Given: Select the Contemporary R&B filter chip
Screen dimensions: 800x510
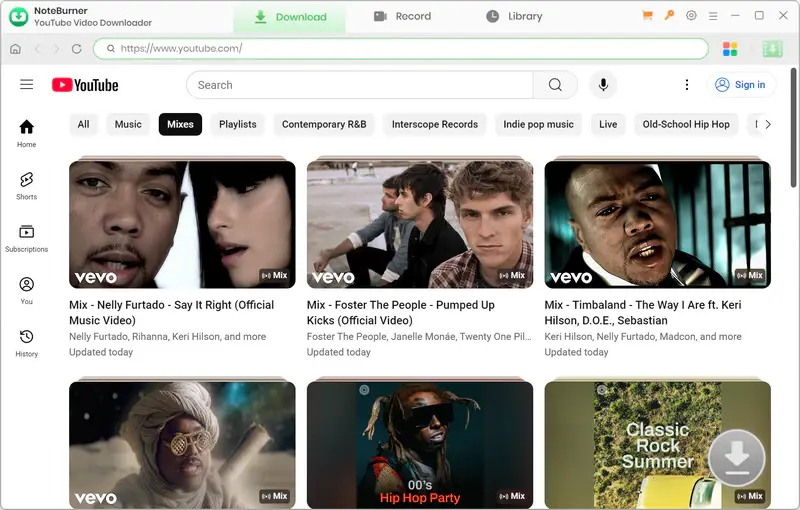Looking at the screenshot, I should coord(324,124).
